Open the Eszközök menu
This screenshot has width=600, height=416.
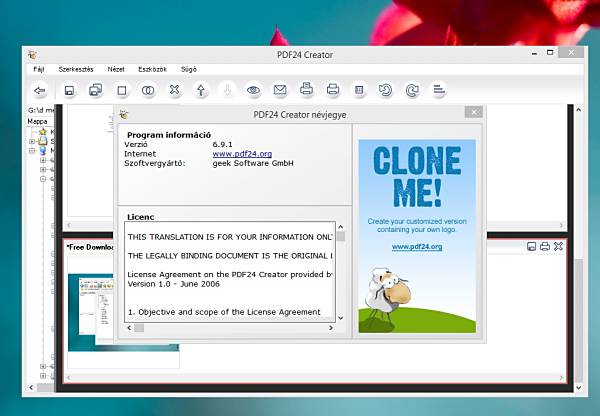coord(152,69)
